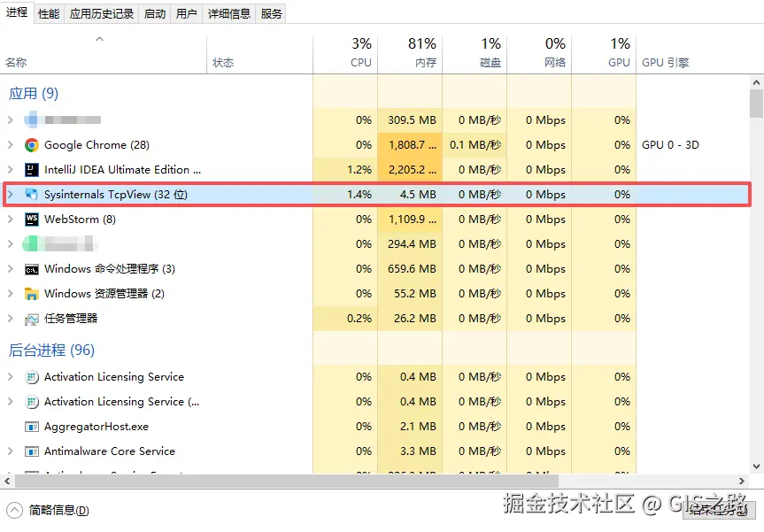Click the 简略信息 collapse arrow icon
The image size is (764, 532).
point(15,511)
